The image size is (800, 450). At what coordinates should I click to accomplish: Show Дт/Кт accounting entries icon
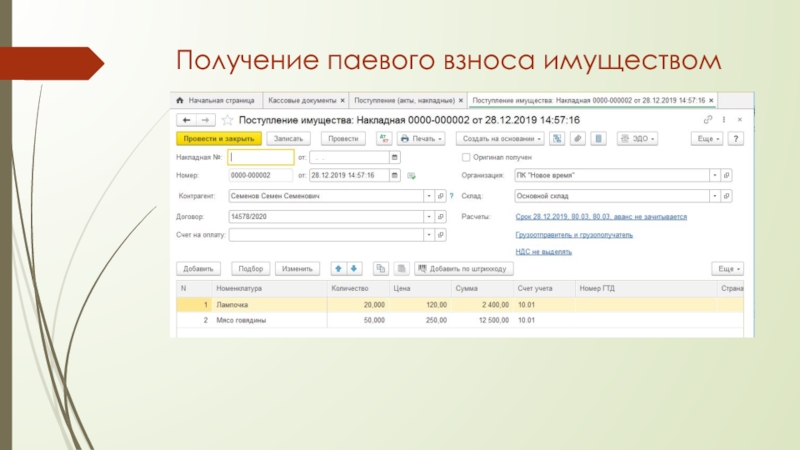pyautogui.click(x=380, y=139)
